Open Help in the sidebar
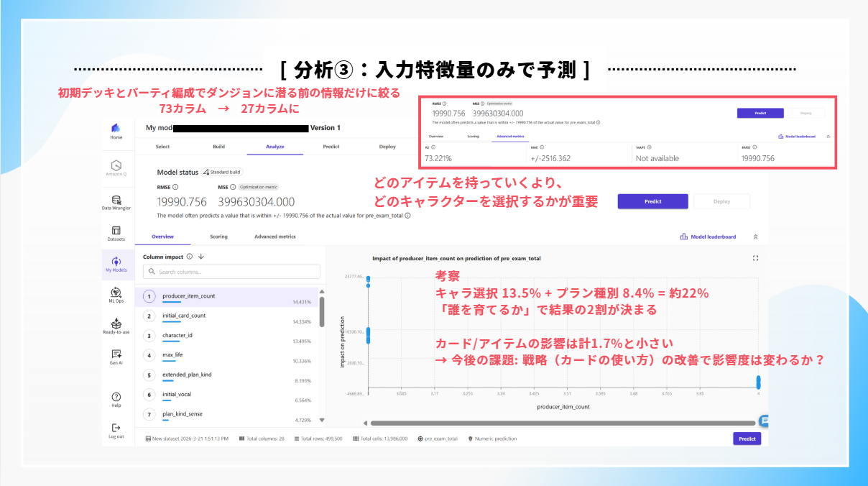868x486 pixels. point(116,400)
